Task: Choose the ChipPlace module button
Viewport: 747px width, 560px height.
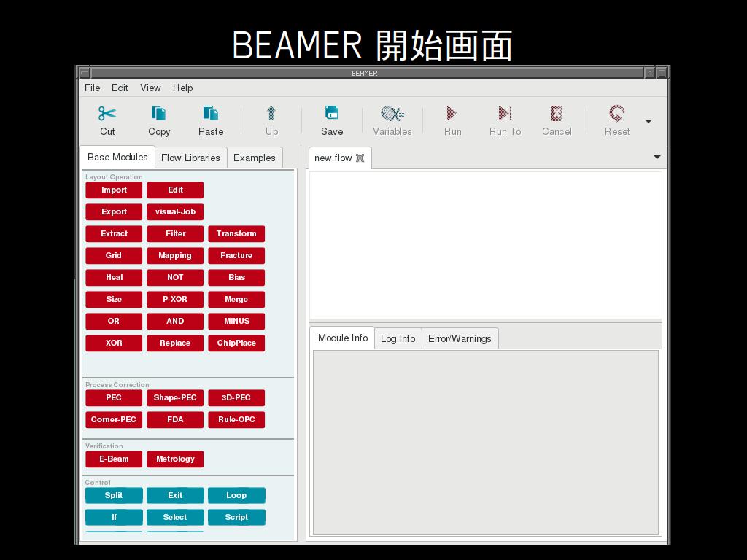Action: click(x=236, y=343)
